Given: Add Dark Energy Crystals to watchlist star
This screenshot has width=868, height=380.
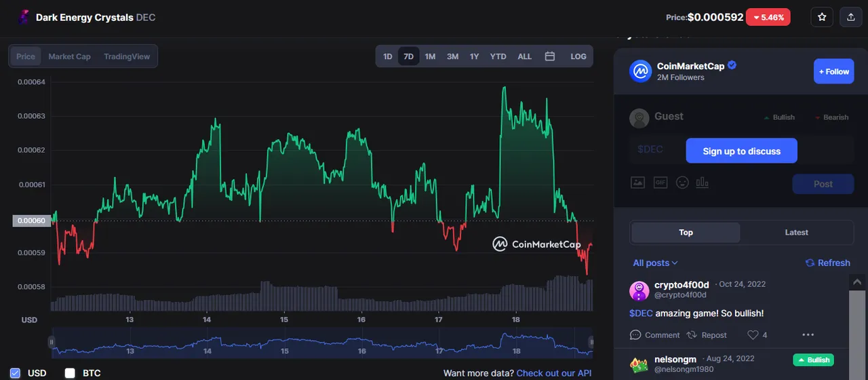Looking at the screenshot, I should (x=822, y=18).
